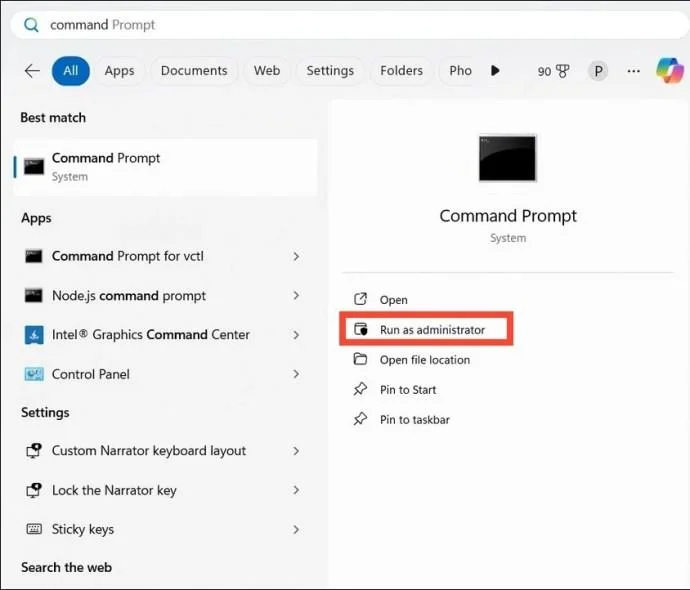Show more filter tabs with play arrow
The height and width of the screenshot is (590, 690).
pos(495,70)
